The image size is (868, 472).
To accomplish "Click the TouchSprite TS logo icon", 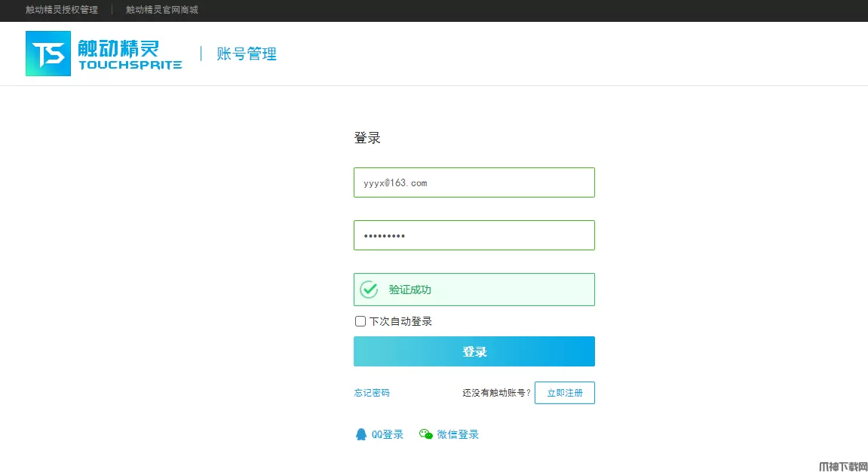I will [x=48, y=54].
